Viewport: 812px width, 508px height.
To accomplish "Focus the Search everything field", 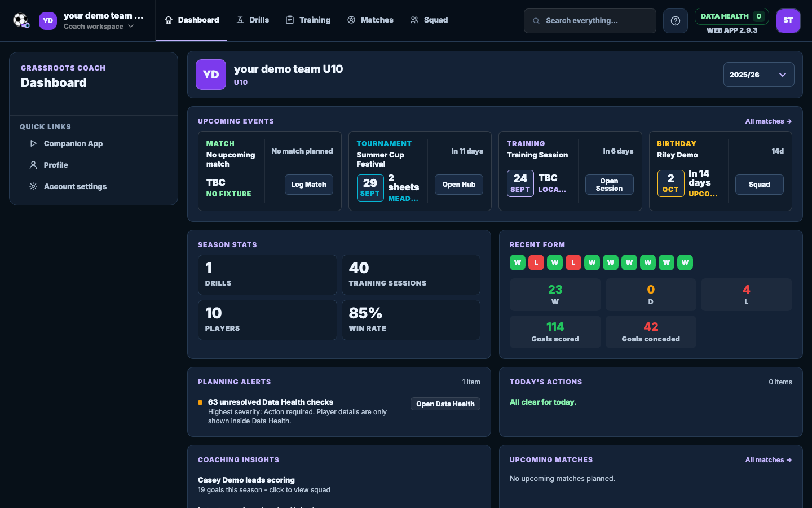I will (590, 21).
